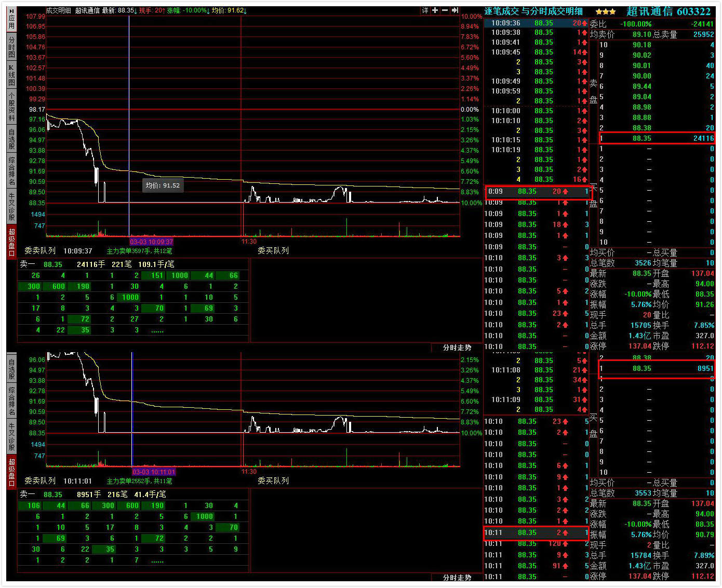Click the red up arrow on the 10:09:36 trade
Image resolution: width=722 pixels, height=588 pixels.
tap(584, 23)
